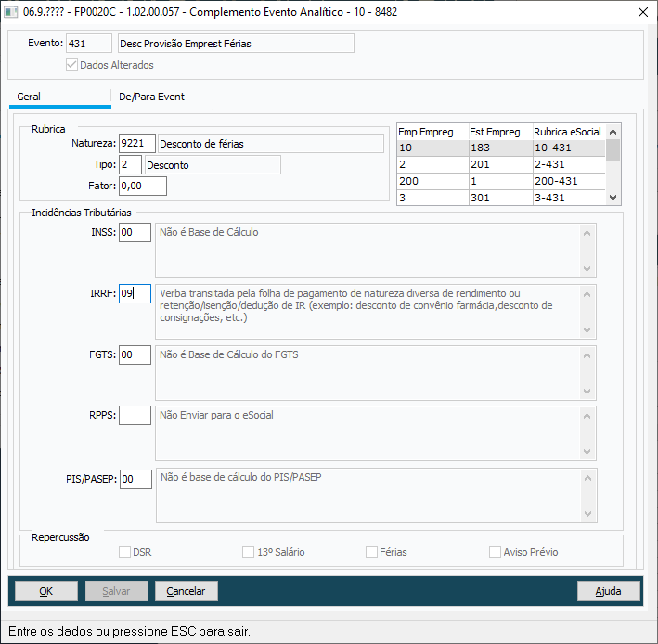The height and width of the screenshot is (644, 658).
Task: Click the Rubrica eSocial column header
Action: pos(569,132)
